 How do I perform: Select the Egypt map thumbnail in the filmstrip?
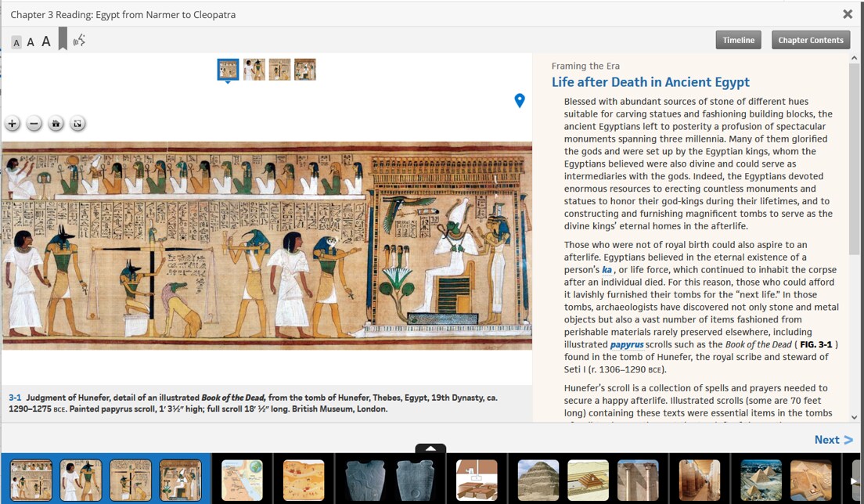pyautogui.click(x=242, y=480)
